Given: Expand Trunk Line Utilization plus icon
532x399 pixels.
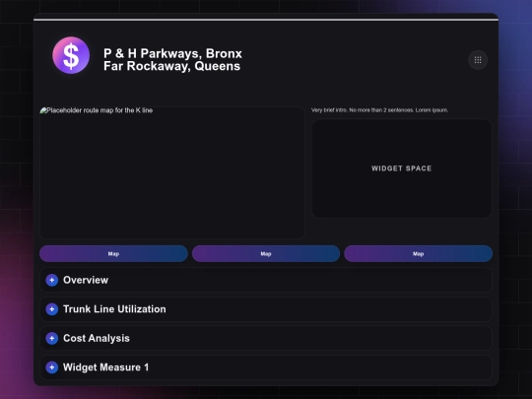Looking at the screenshot, I should point(52,309).
